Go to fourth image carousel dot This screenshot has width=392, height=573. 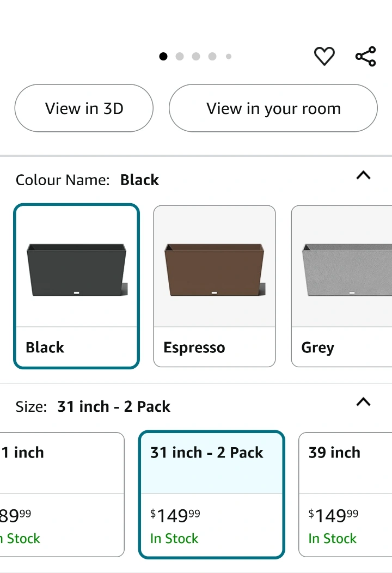tap(212, 56)
